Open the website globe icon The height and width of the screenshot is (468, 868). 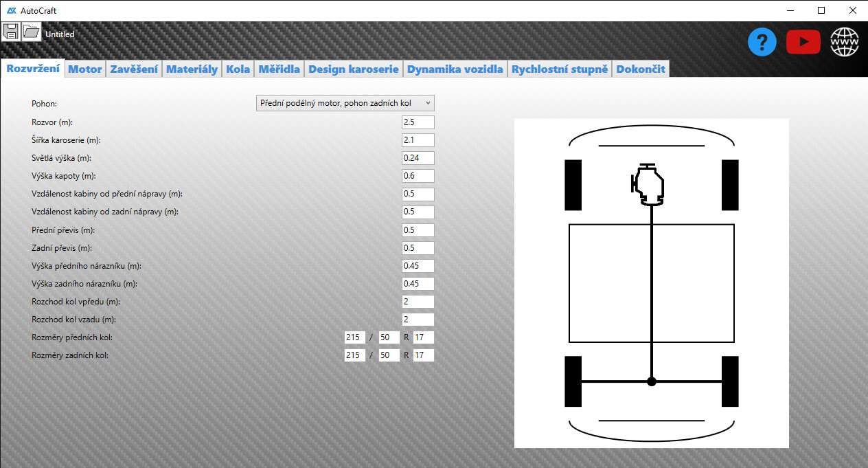coord(845,43)
